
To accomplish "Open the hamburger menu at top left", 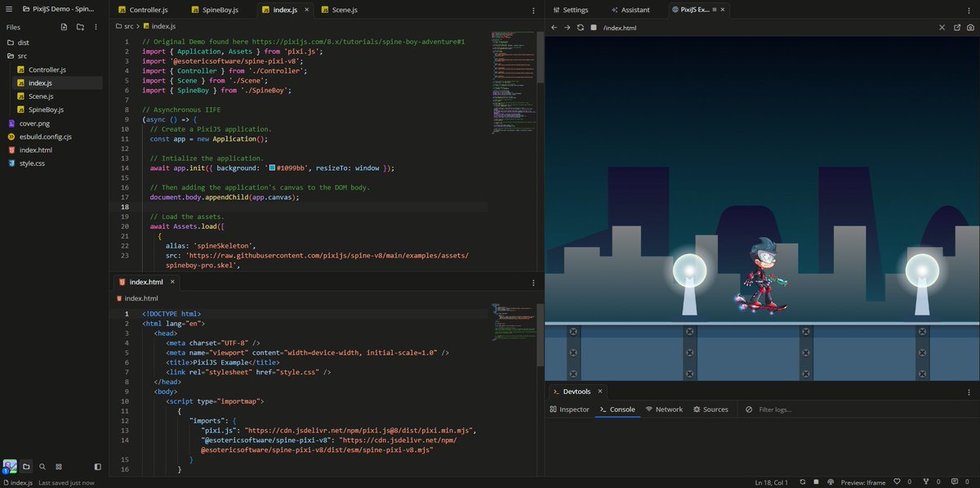I will (10, 10).
